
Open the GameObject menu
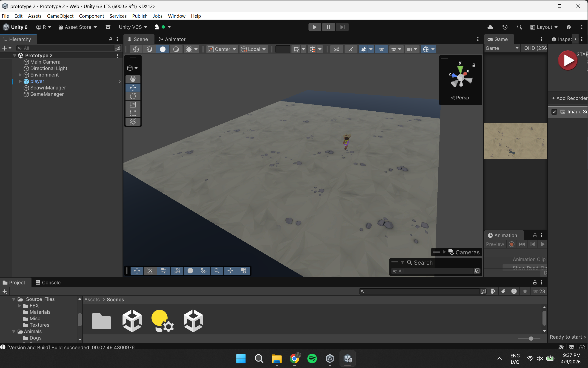click(x=60, y=16)
